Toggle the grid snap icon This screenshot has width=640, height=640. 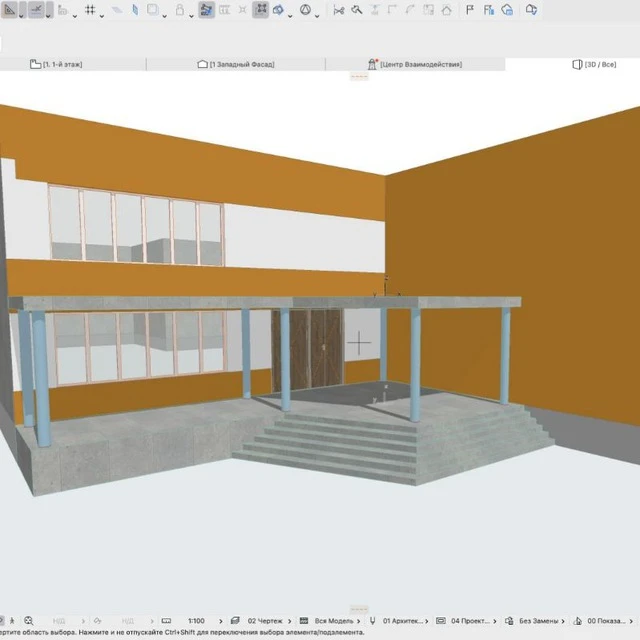tap(90, 10)
